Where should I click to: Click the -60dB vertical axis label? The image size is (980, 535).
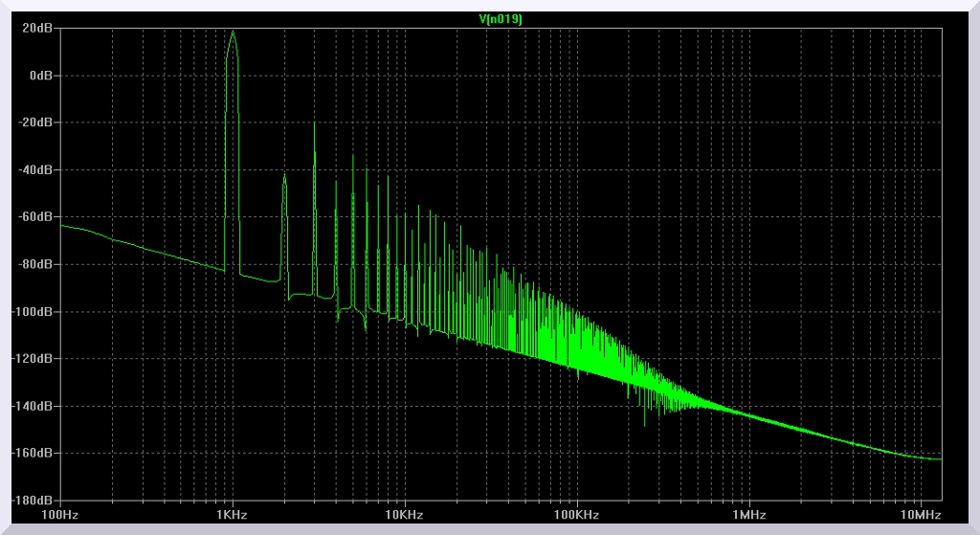point(34,216)
